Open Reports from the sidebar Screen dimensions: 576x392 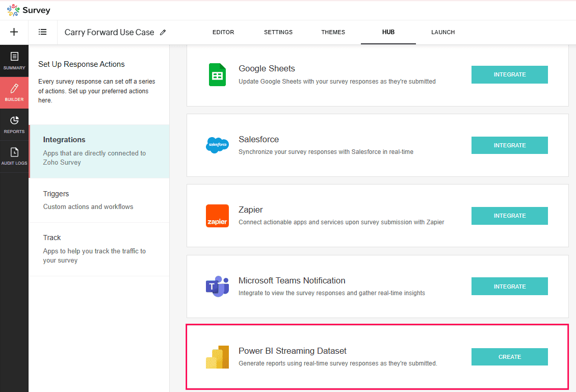click(14, 124)
